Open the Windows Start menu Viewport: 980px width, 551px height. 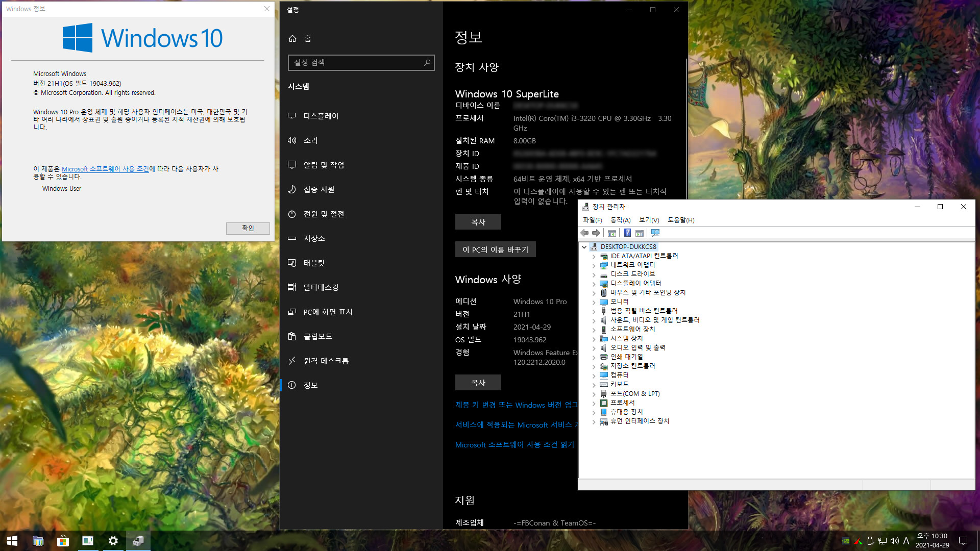12,541
